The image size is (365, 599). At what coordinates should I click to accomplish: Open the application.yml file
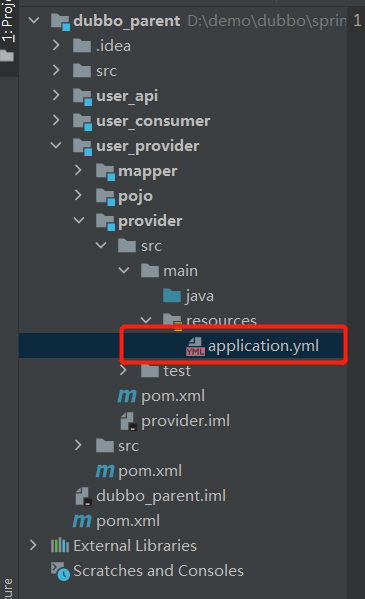[263, 346]
